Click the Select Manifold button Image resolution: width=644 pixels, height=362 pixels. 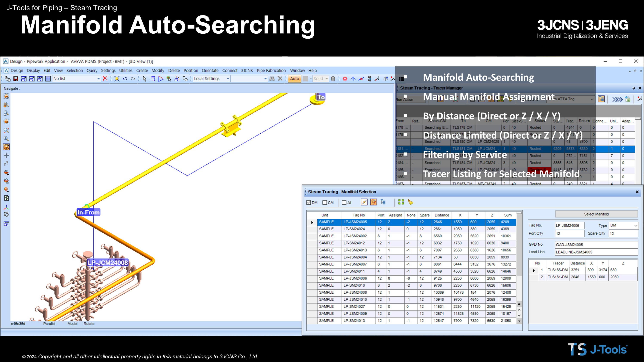point(596,214)
